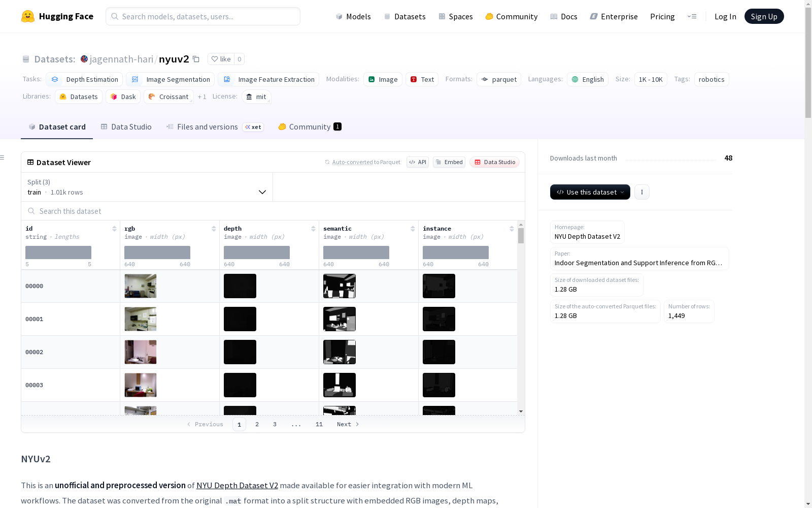The image size is (812, 508).
Task: Select the Image Feature Extraction tag
Action: point(268,79)
